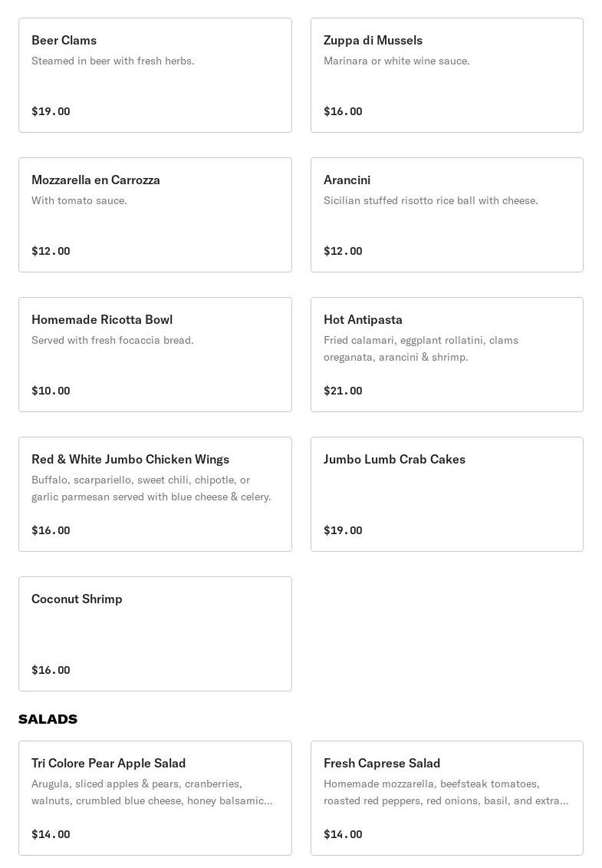Select Homemade Ricotta Bowl item

155,355
